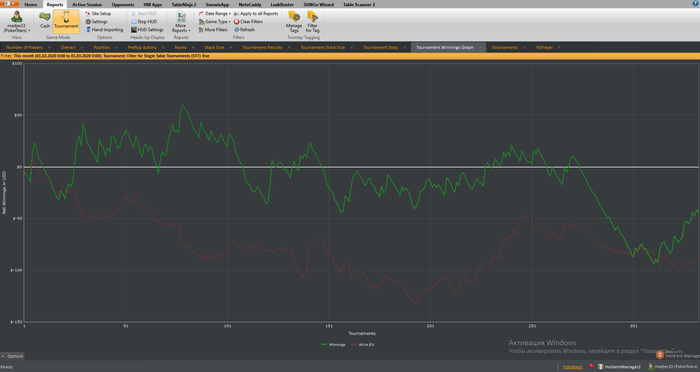Click the greyed-out Start HUD item
This screenshot has width=700, height=372.
pos(144,13)
